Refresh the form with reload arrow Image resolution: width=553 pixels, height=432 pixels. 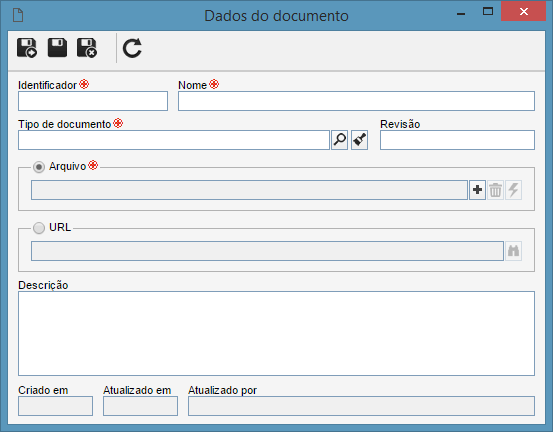tap(132, 48)
